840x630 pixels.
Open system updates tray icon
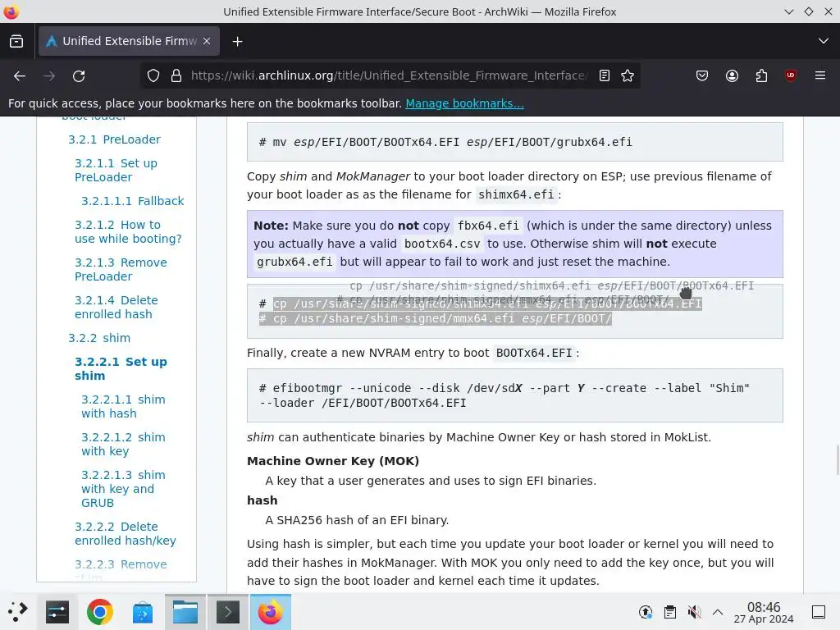(x=646, y=612)
